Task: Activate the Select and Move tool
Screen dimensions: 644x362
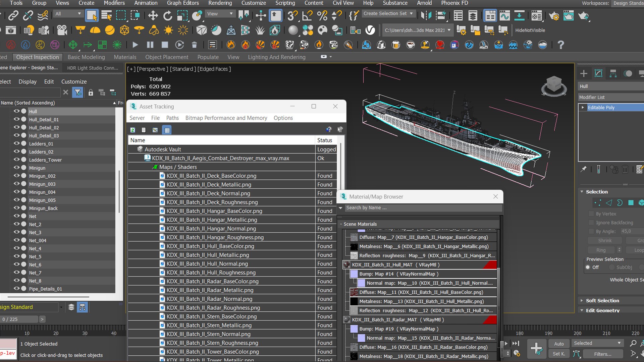Action: (x=153, y=15)
